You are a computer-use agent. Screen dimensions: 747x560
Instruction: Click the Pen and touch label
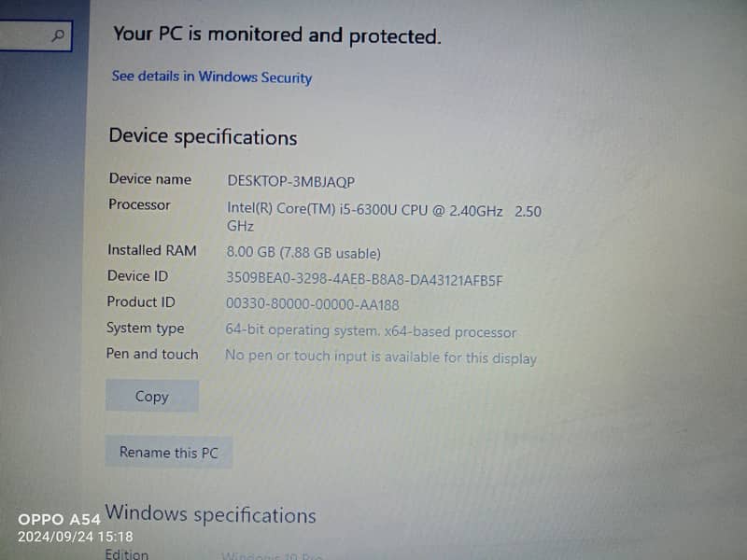pos(152,354)
